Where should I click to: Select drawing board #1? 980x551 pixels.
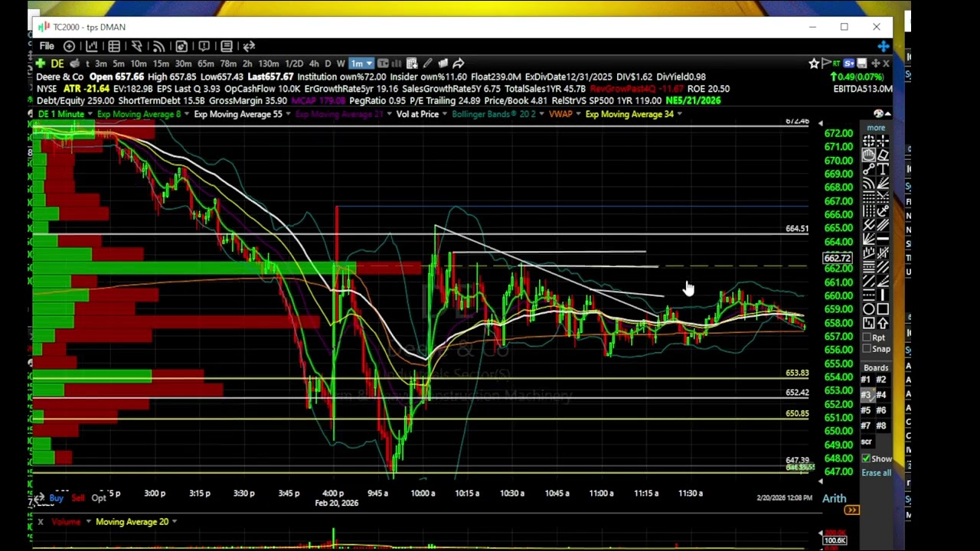tap(866, 380)
